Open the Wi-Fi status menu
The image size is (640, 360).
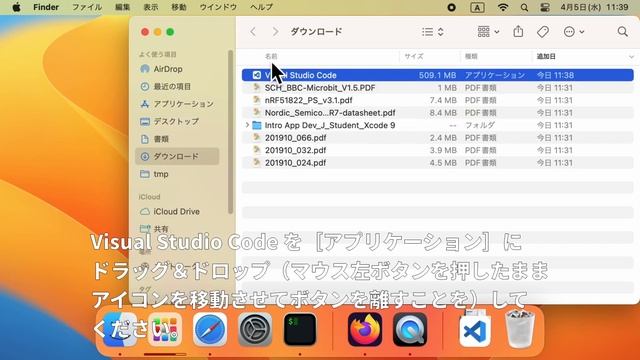click(x=502, y=7)
